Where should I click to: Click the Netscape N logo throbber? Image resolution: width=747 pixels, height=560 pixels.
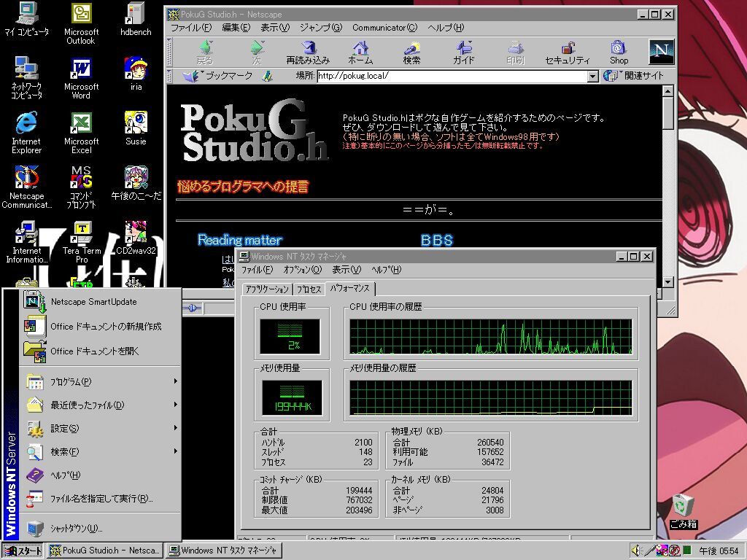pyautogui.click(x=661, y=52)
